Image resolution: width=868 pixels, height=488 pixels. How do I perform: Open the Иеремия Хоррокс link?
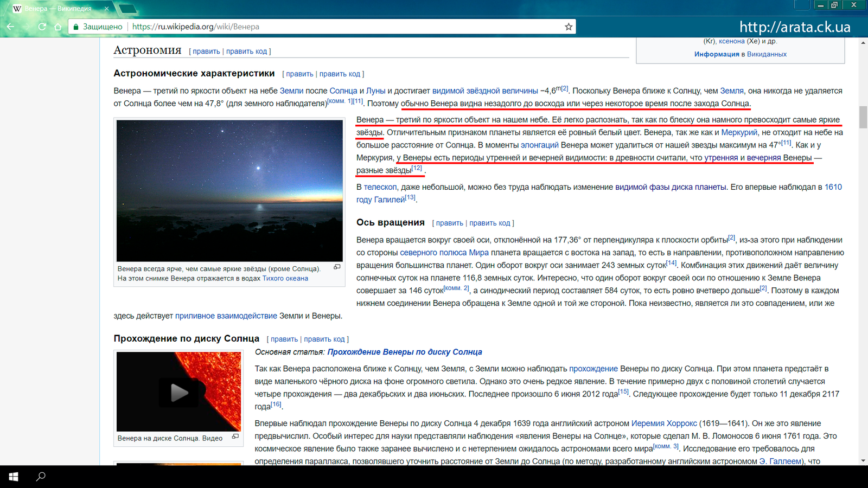[x=664, y=423]
